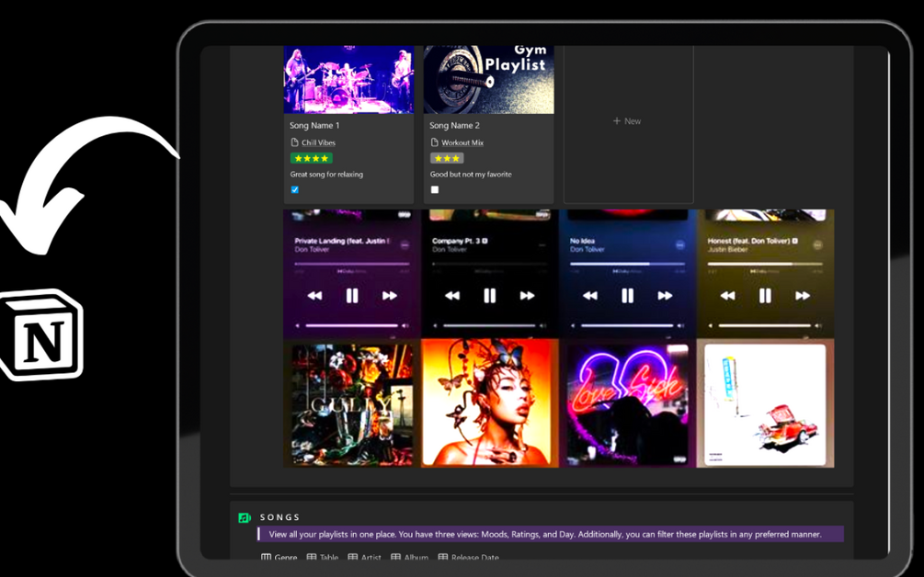Open the Song Name 2 card title
This screenshot has width=924, height=577.
click(454, 125)
